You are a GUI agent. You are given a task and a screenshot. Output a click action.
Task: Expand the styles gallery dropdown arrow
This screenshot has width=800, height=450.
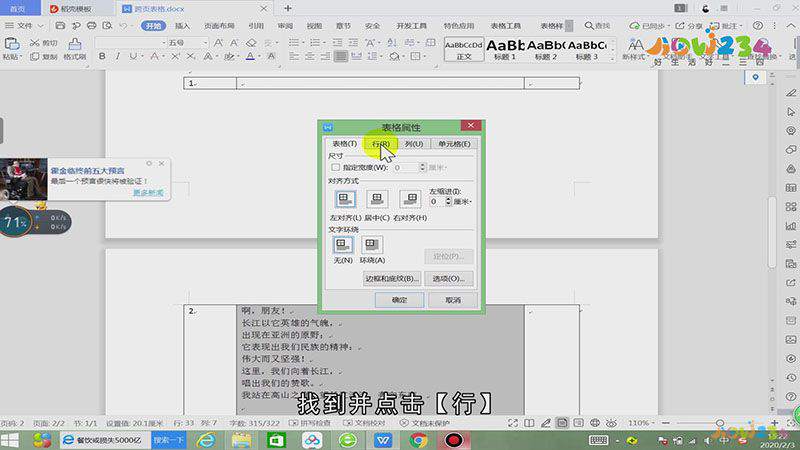[612, 60]
